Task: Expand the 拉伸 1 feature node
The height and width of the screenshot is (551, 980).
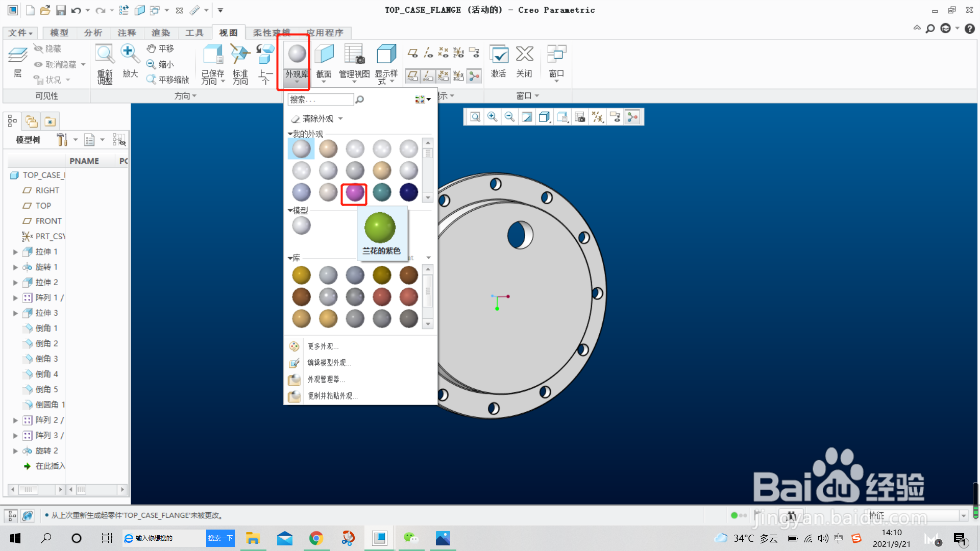Action: point(15,252)
